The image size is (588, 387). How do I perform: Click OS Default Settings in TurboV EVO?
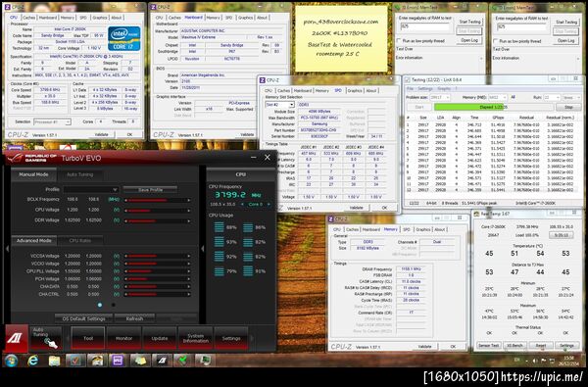(83, 318)
